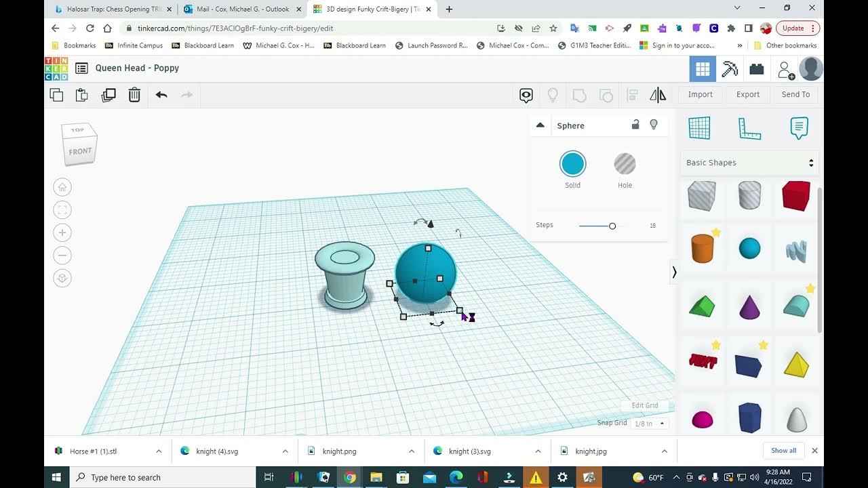Screen dimensions: 868x488
Task: Open the Basic Shapes category dropdown
Action: (749, 163)
